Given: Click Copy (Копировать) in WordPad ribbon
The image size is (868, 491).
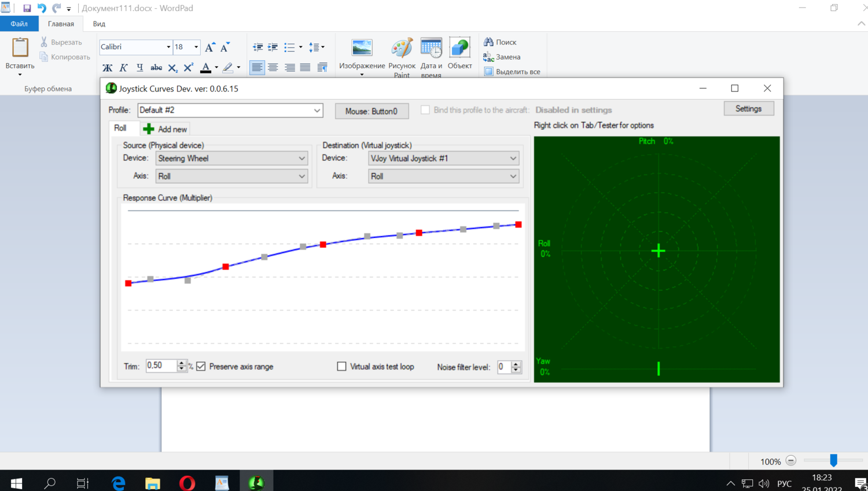Looking at the screenshot, I should 65,57.
